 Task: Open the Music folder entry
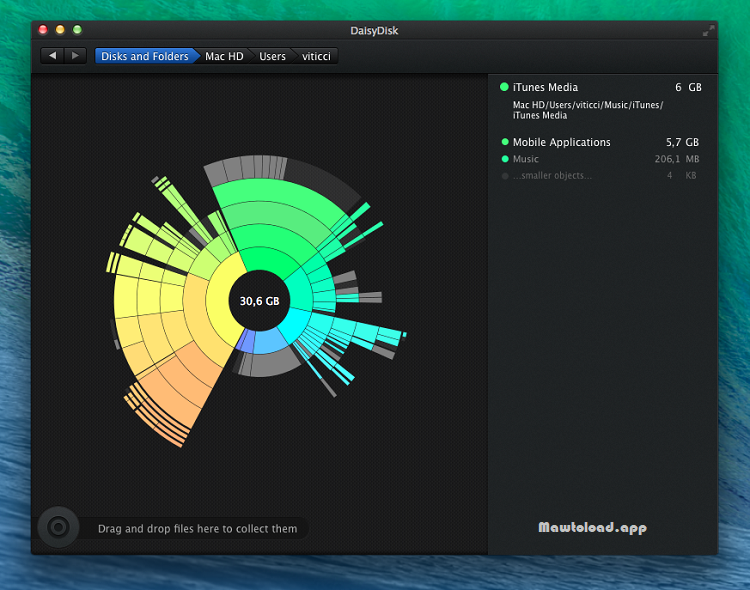pos(601,159)
